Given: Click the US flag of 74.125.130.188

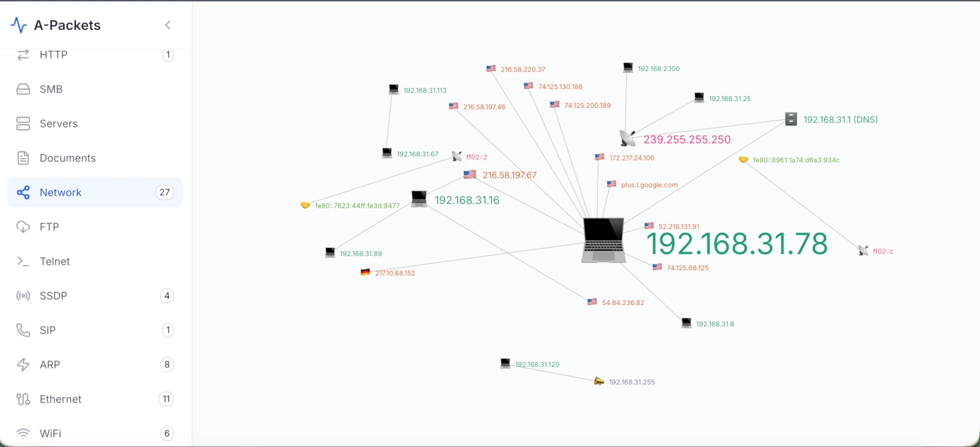Looking at the screenshot, I should (529, 86).
